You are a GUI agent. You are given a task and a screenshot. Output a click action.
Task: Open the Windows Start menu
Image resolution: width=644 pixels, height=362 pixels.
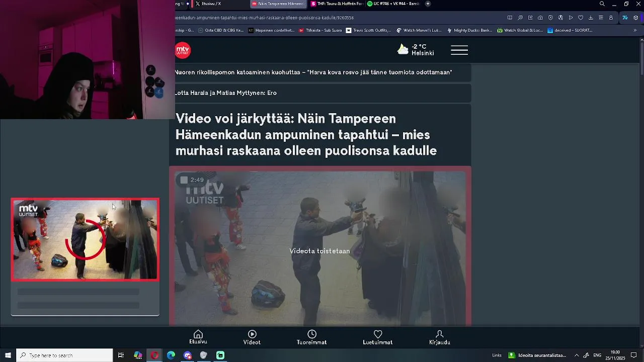point(8,355)
